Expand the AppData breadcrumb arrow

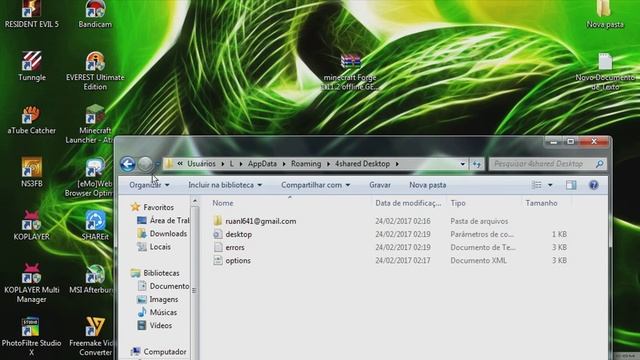tap(284, 164)
